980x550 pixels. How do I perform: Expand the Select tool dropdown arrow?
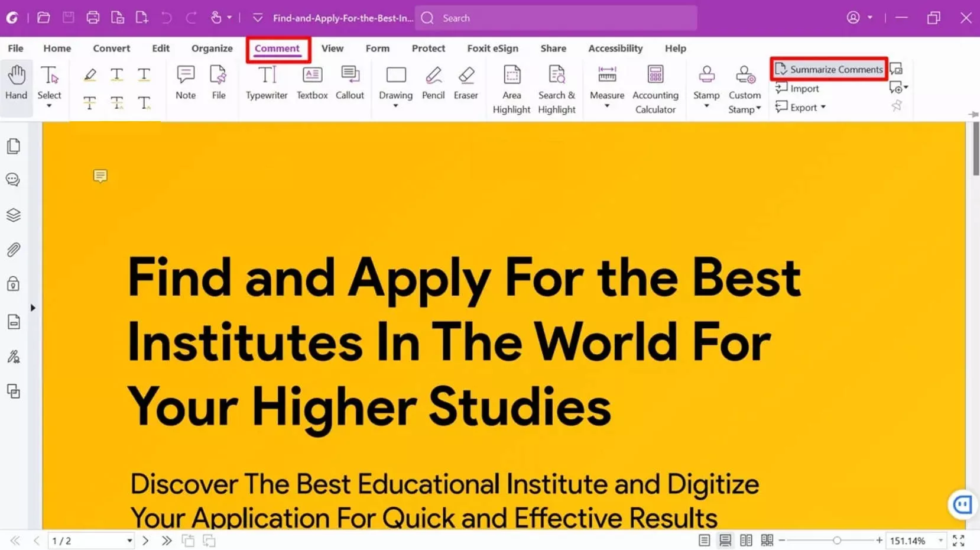pos(49,106)
